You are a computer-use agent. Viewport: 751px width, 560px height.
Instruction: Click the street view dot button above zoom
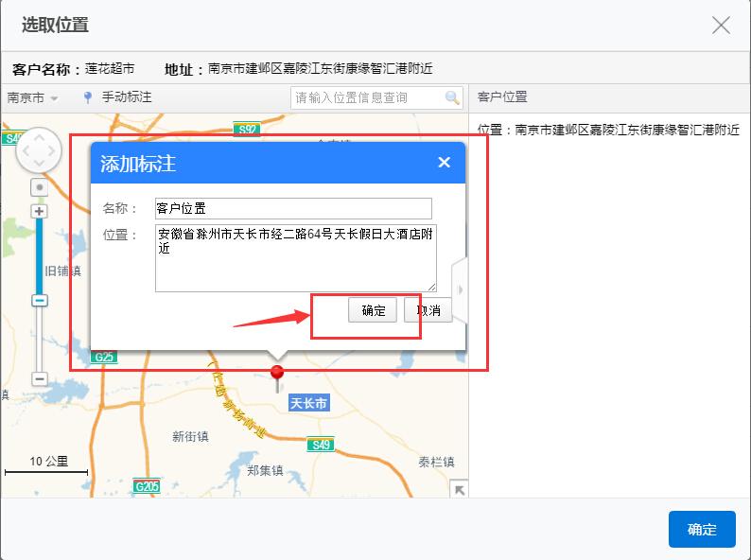(39, 187)
